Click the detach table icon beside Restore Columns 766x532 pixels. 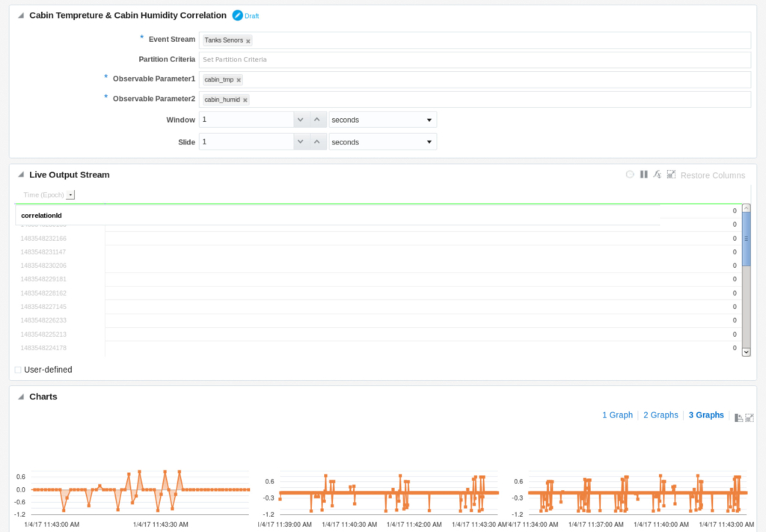[671, 174]
